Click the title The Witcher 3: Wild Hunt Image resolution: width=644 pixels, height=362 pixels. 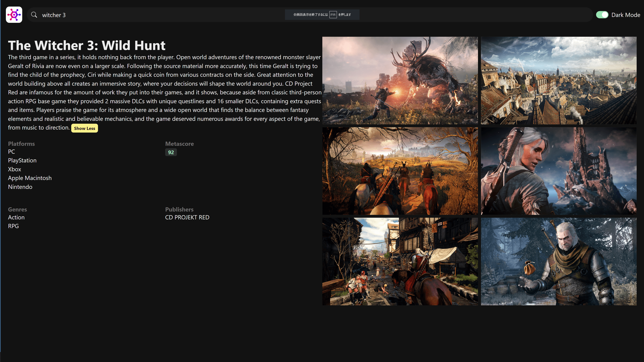point(87,45)
